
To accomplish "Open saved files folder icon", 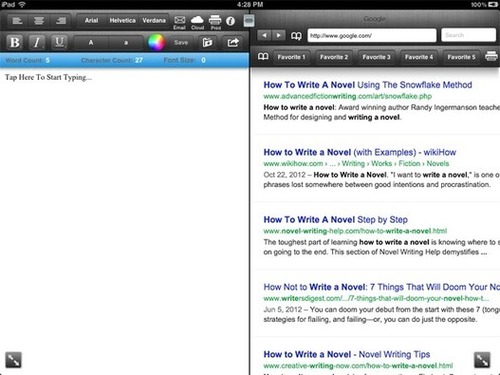I will coord(207,42).
